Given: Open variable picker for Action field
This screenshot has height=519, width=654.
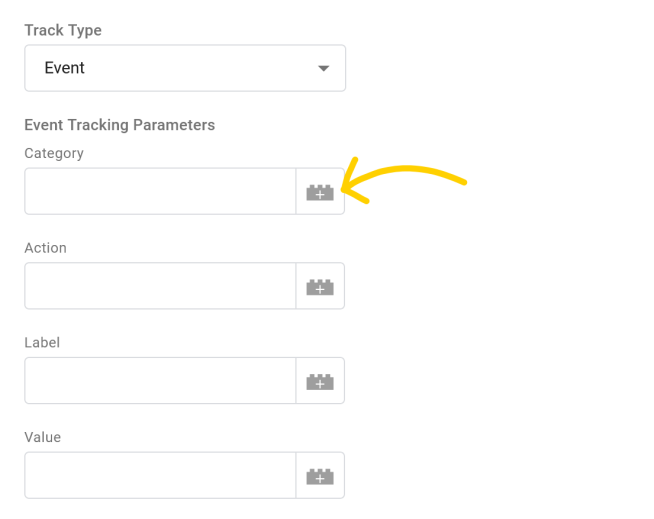Looking at the screenshot, I should (320, 286).
